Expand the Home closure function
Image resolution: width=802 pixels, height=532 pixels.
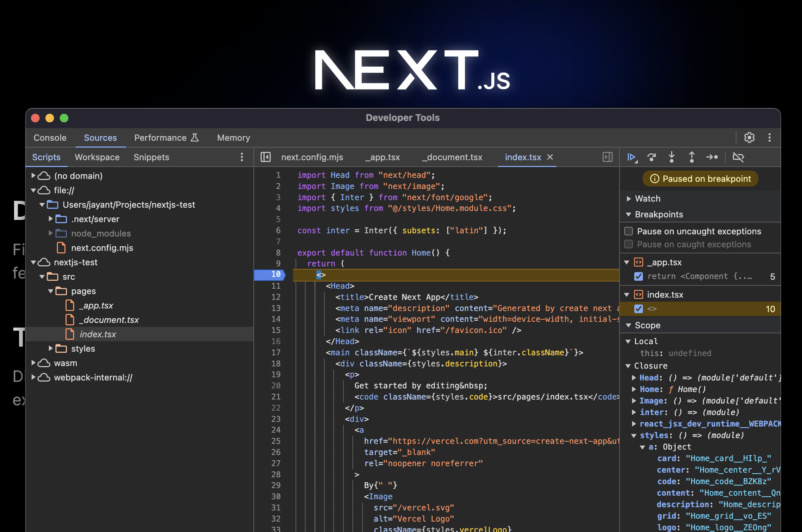pos(634,389)
